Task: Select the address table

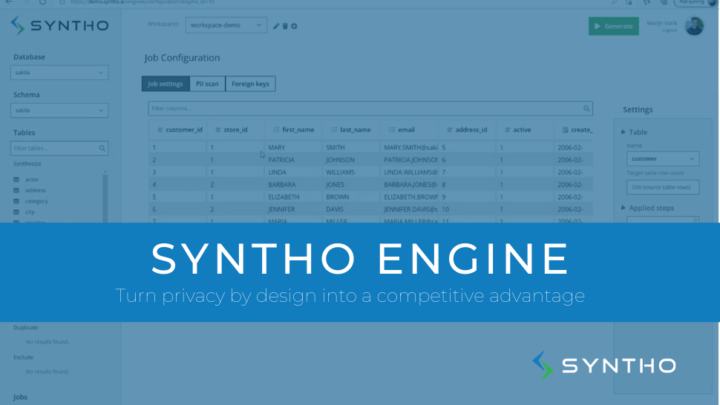Action: (x=35, y=190)
